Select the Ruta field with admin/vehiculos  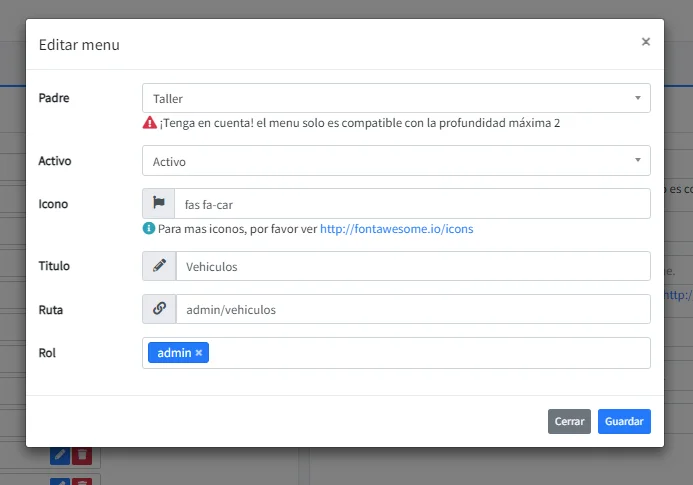[x=410, y=310]
